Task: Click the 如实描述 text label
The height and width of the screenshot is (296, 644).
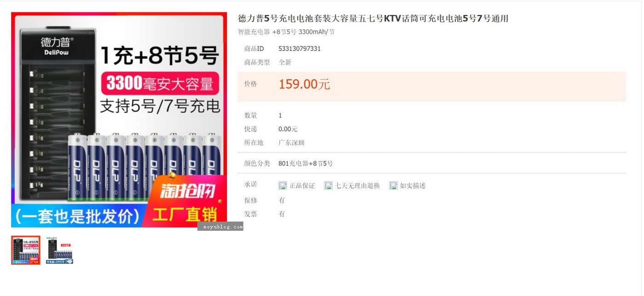Action: (x=413, y=186)
